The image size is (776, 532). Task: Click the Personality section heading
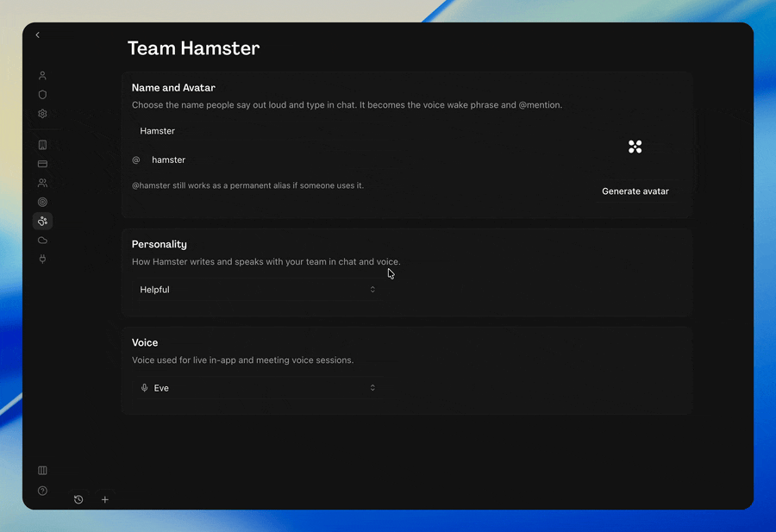[160, 245]
